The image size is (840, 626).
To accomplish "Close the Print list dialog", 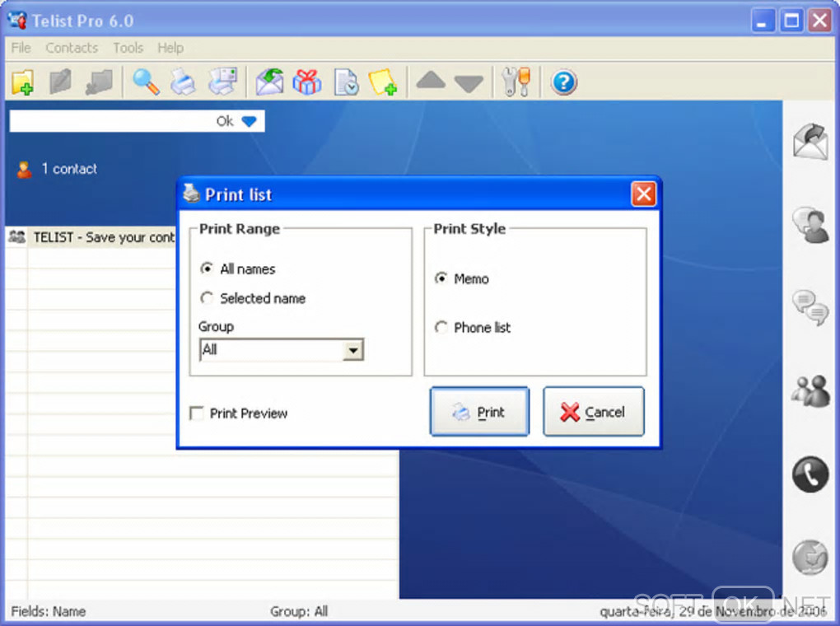I will (x=643, y=194).
